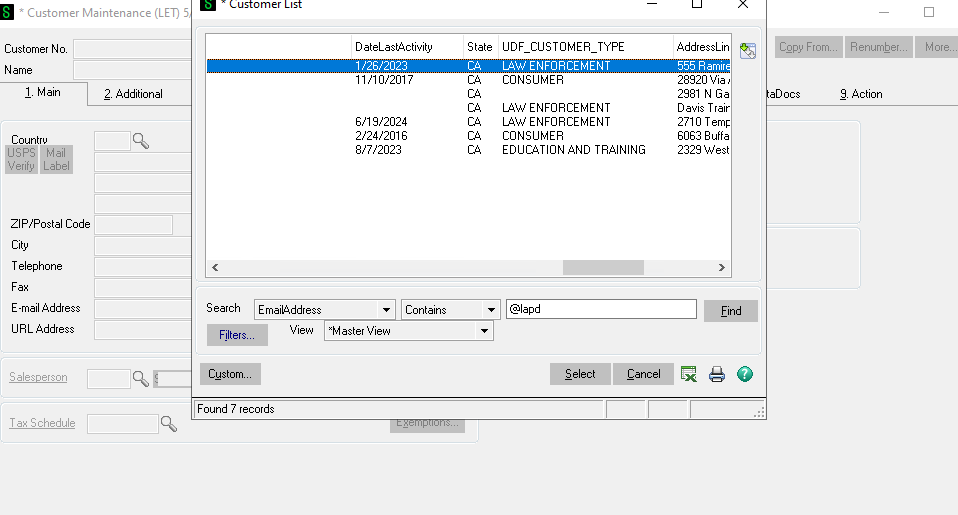Open the Contains operator dropdown

[490, 310]
